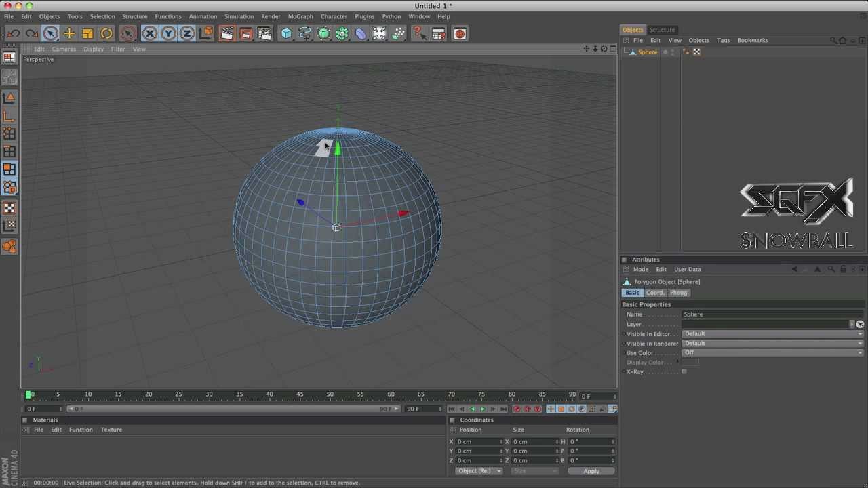
Task: Open the Array modeling objects icon
Action: pyautogui.click(x=342, y=33)
